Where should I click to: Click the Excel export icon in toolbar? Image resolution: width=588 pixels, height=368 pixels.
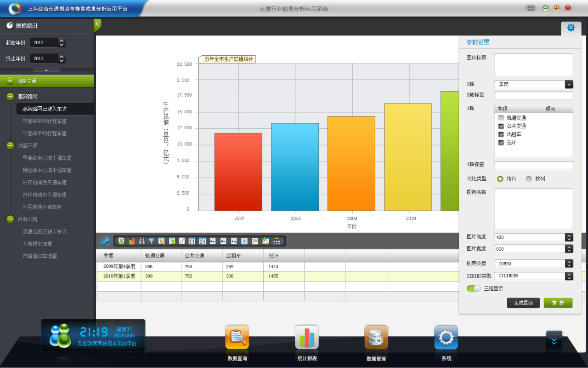tap(121, 241)
